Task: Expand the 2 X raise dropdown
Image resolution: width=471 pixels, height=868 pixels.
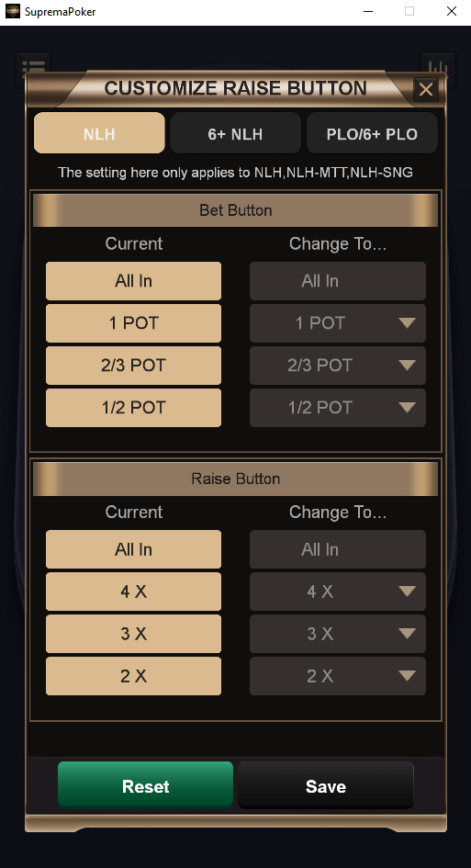Action: click(338, 676)
